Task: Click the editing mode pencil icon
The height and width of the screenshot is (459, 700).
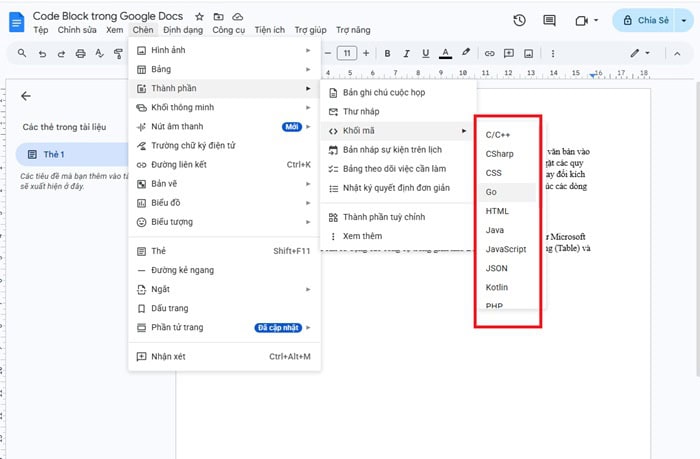Action: (x=634, y=53)
